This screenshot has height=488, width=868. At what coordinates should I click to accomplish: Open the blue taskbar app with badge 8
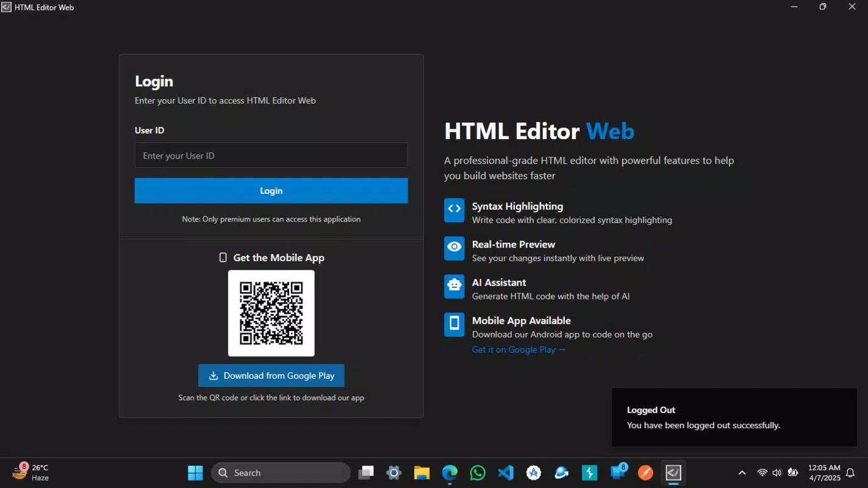point(619,472)
